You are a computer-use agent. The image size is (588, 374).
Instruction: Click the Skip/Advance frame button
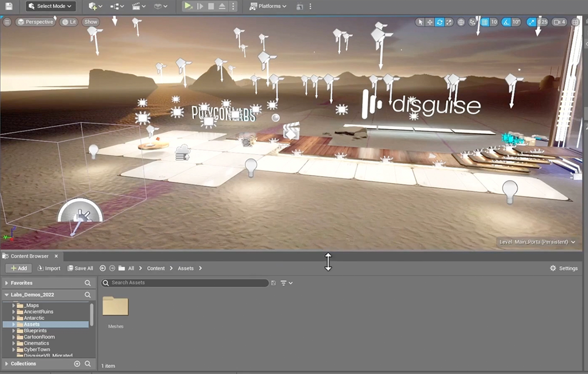pyautogui.click(x=200, y=6)
